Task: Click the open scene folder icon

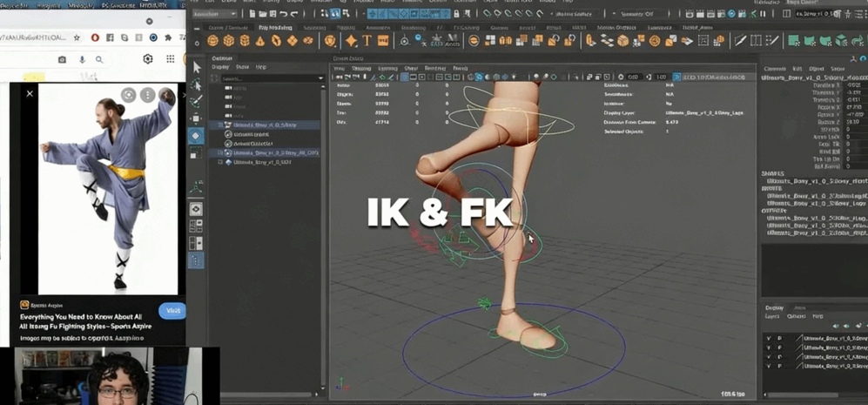Action: tap(263, 14)
